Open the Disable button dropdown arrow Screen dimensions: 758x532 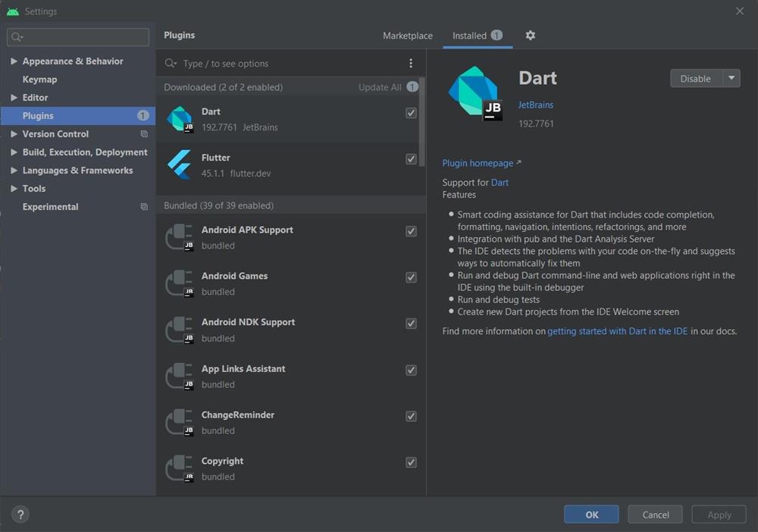(731, 78)
